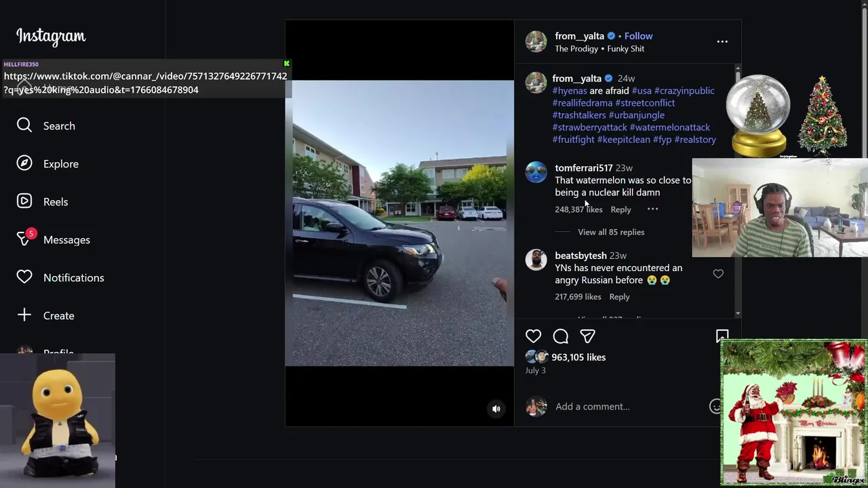Viewport: 868px width, 488px height.
Task: Click the Instagram logo
Action: coord(51,37)
